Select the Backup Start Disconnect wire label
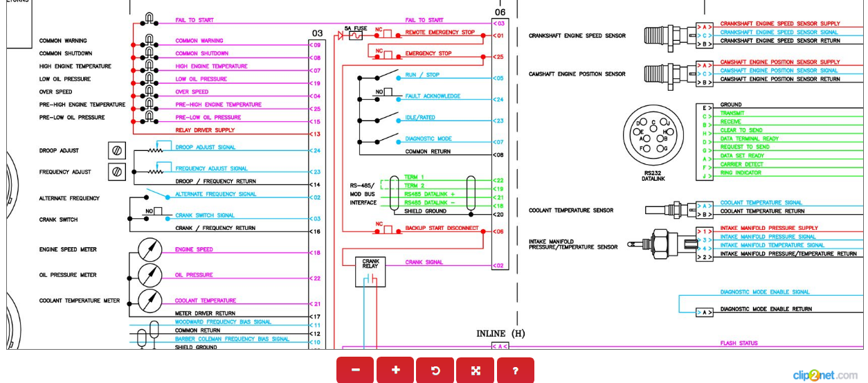 (442, 228)
